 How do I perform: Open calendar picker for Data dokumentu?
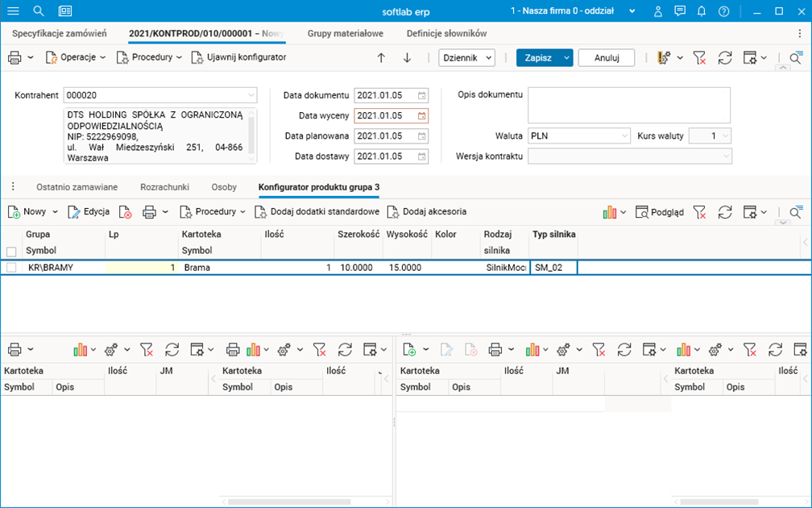[421, 95]
